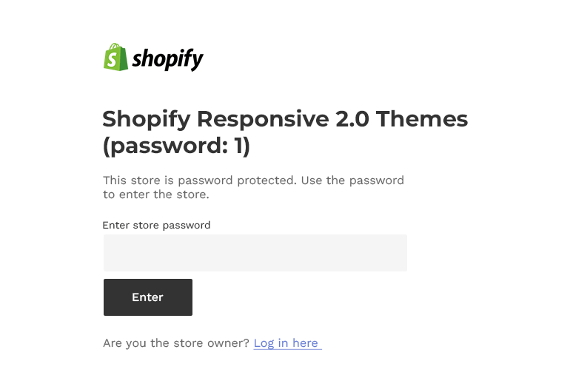Click the word "password" in the field label

pyautogui.click(x=186, y=225)
